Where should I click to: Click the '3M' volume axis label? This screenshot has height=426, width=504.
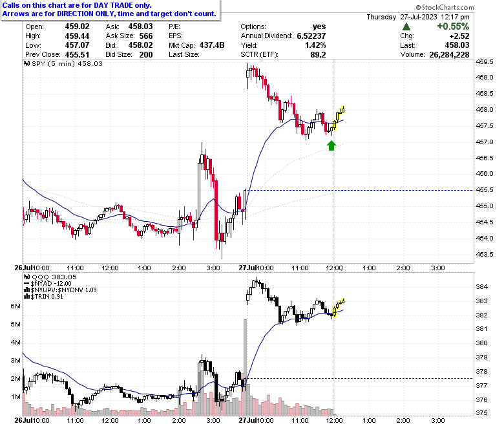[16, 361]
